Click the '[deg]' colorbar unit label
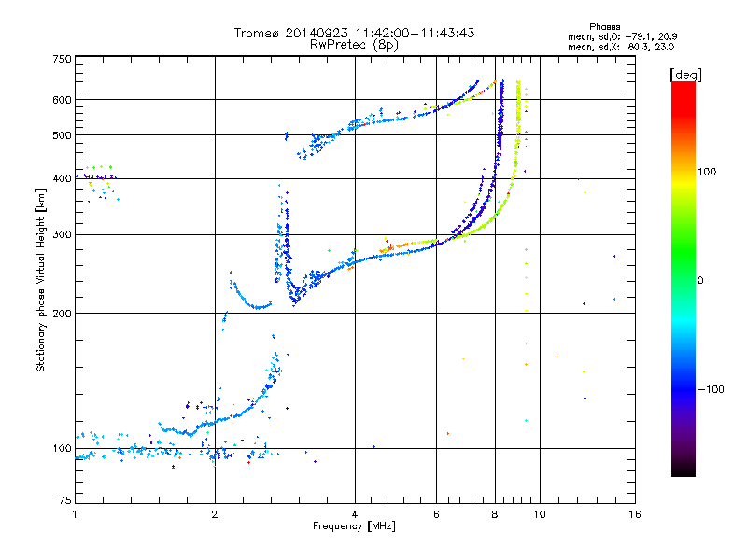The image size is (747, 560). tap(685, 75)
